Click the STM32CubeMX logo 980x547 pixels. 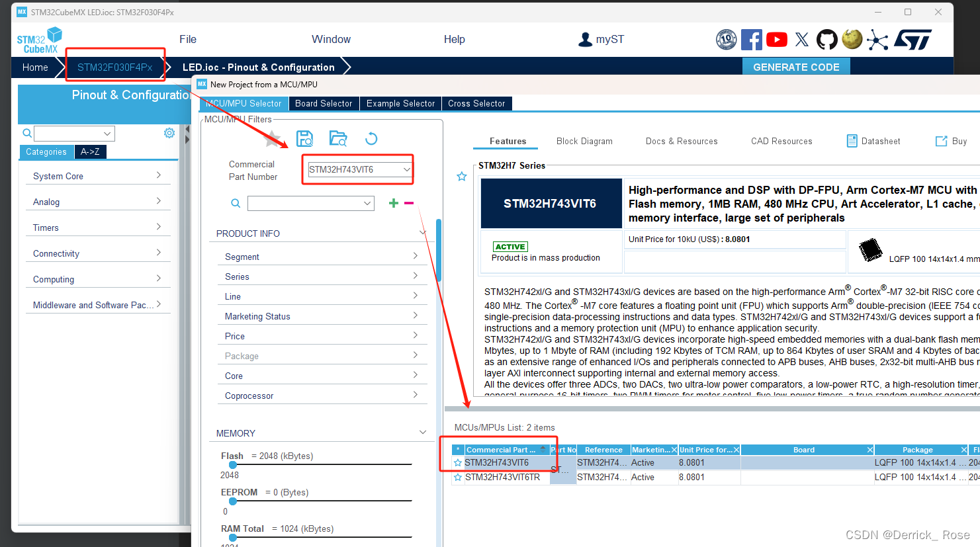pos(39,40)
